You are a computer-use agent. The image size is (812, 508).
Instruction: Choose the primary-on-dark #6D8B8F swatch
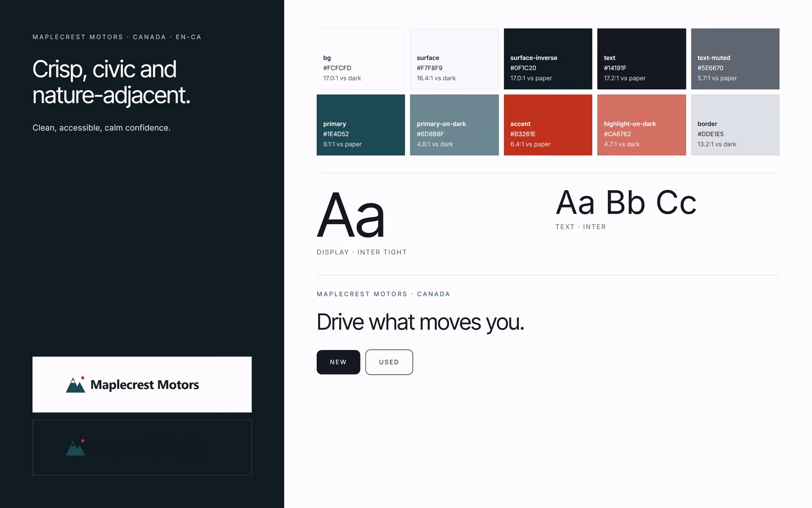[x=454, y=125]
